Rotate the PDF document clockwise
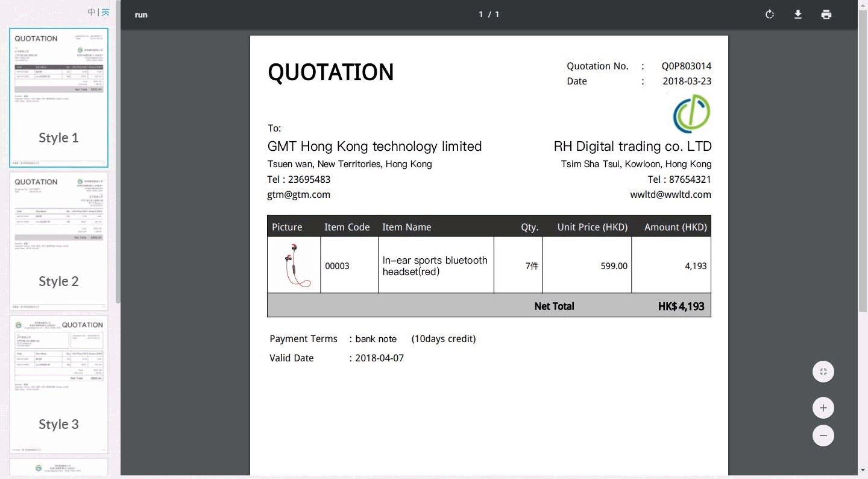The height and width of the screenshot is (479, 868). pos(770,14)
